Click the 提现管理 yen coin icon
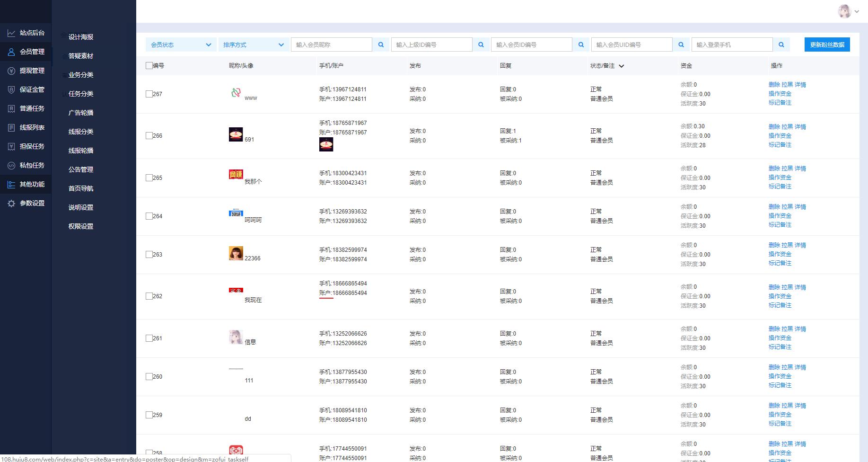Image resolution: width=868 pixels, height=462 pixels. coord(11,71)
